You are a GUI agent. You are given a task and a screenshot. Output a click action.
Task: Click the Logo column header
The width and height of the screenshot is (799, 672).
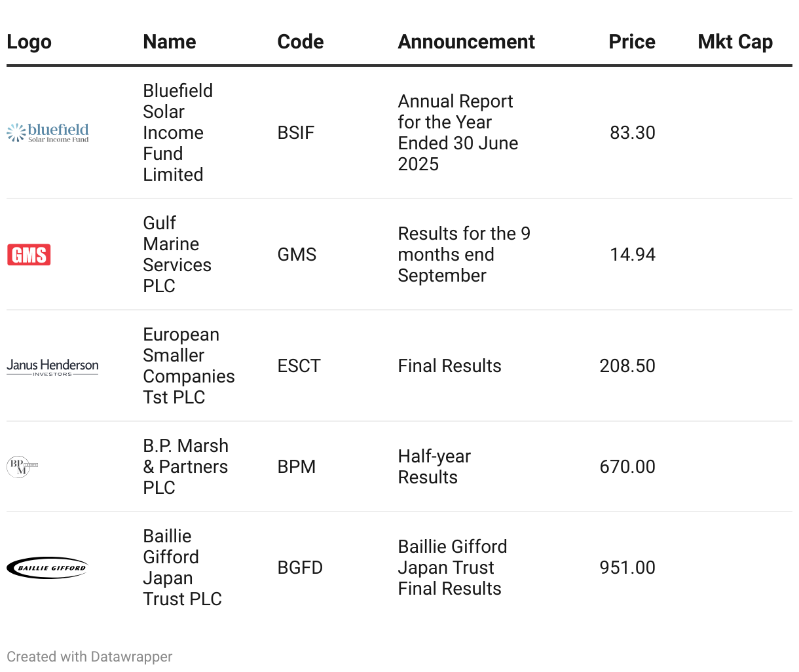[x=29, y=42]
